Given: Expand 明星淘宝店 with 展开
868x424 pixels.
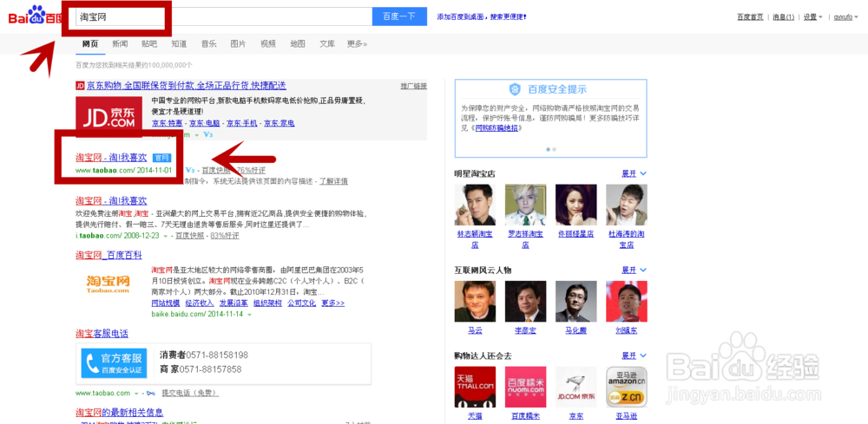Looking at the screenshot, I should pyautogui.click(x=634, y=173).
